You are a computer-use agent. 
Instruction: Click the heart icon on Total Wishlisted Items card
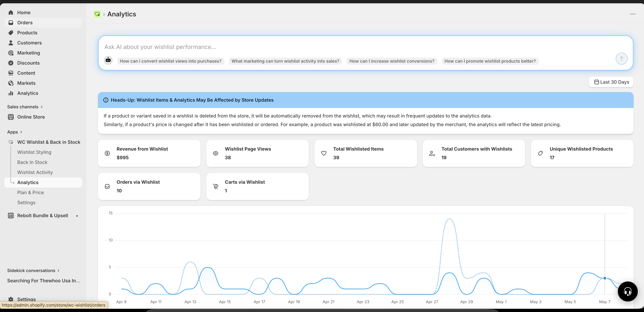(x=324, y=153)
